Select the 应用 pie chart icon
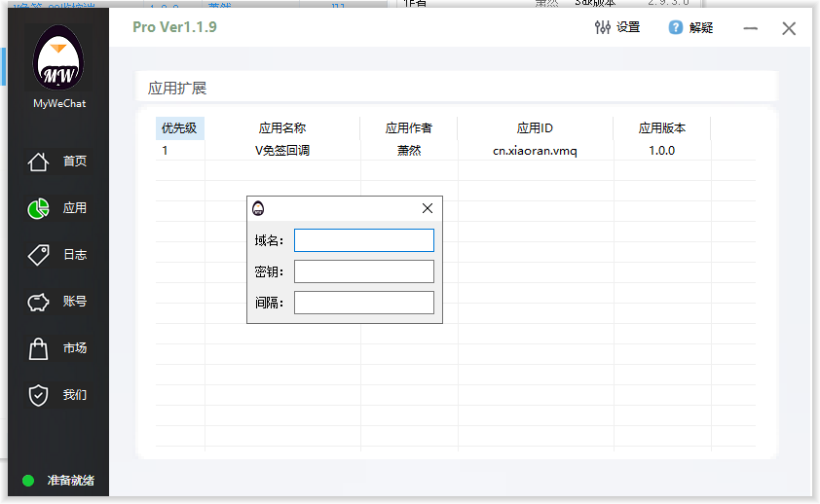This screenshot has height=504, width=820. point(38,208)
